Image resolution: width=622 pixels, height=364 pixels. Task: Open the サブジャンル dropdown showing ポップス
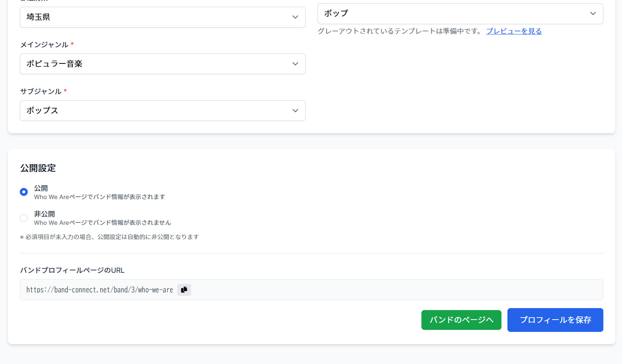(x=163, y=111)
